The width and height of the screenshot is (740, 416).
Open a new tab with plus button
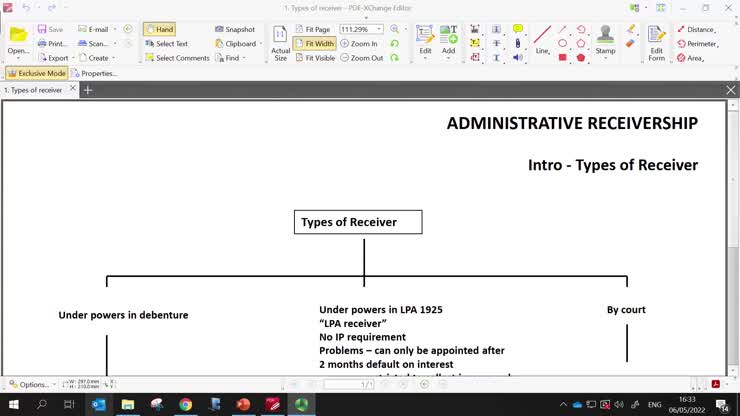click(x=88, y=90)
